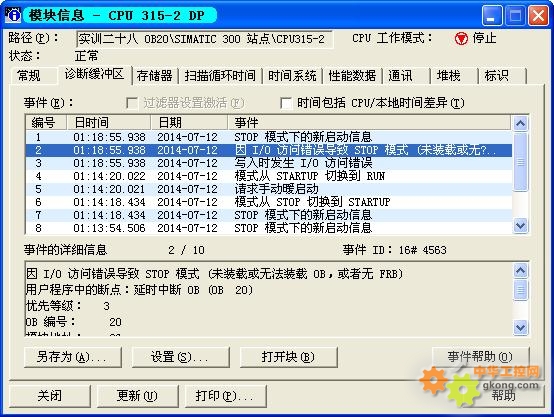Click the detail box scroll up arrow

point(521,271)
